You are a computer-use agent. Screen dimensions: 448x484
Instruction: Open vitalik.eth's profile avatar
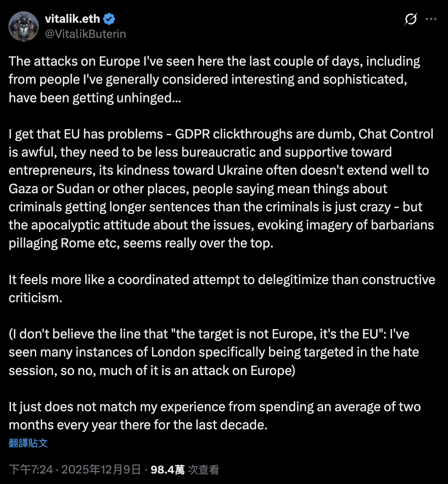tap(24, 26)
